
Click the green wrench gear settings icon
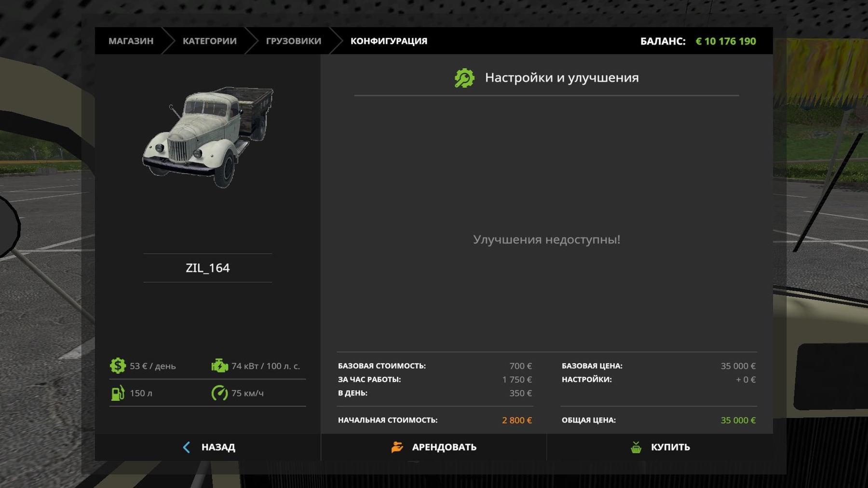(464, 78)
